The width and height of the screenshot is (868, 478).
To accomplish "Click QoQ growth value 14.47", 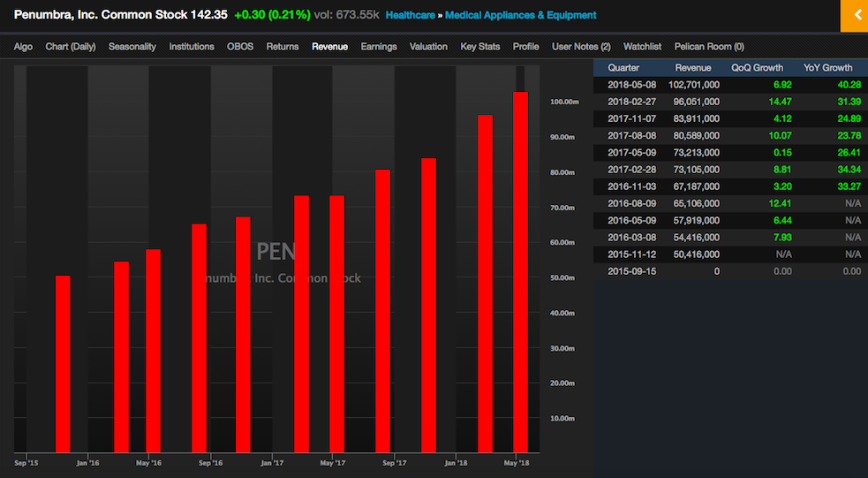I will (x=780, y=102).
